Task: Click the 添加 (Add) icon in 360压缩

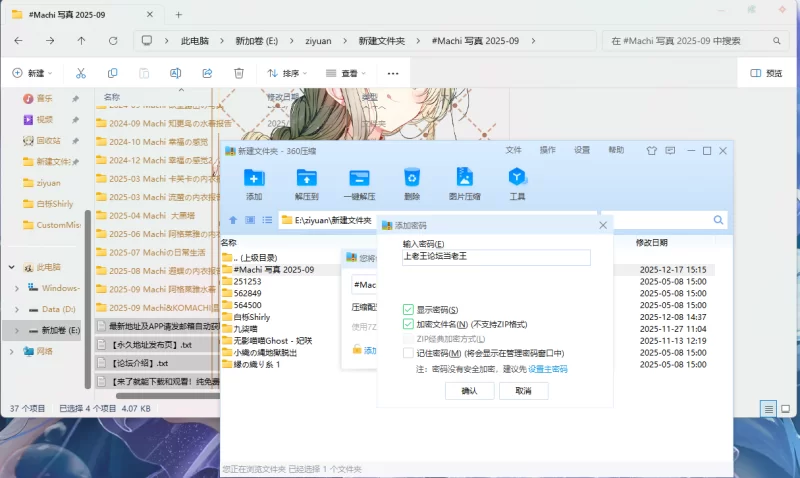Action: tap(254, 179)
